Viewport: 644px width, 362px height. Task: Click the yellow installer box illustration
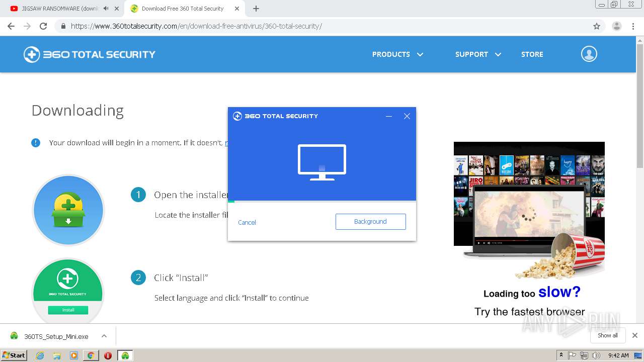tap(68, 210)
